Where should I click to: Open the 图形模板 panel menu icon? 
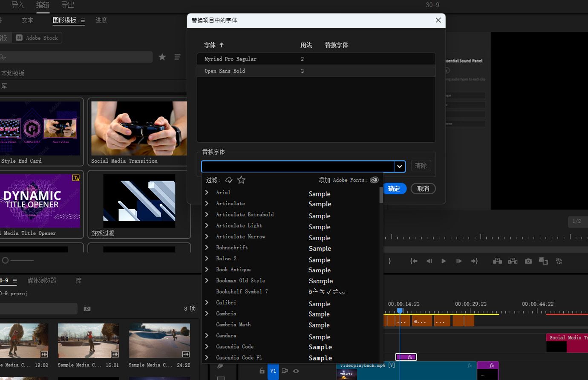point(83,20)
